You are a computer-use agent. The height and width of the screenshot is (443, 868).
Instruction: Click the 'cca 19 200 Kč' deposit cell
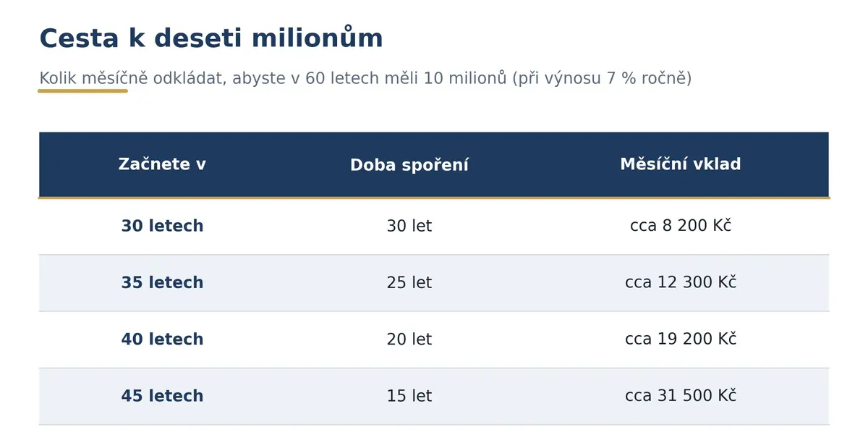tap(681, 339)
